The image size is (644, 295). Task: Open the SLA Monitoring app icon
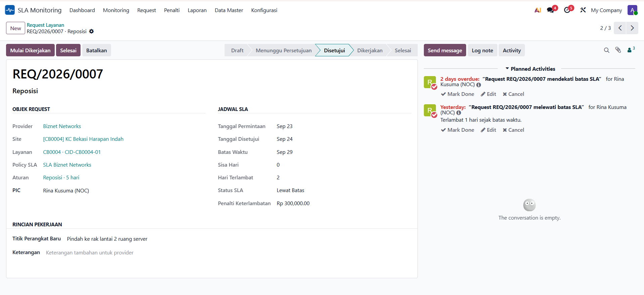10,10
